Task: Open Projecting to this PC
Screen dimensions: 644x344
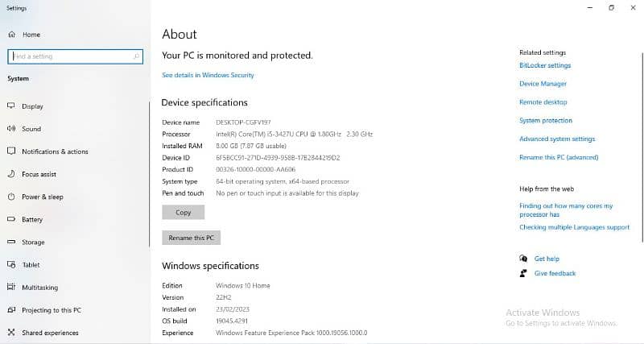Action: (51, 310)
